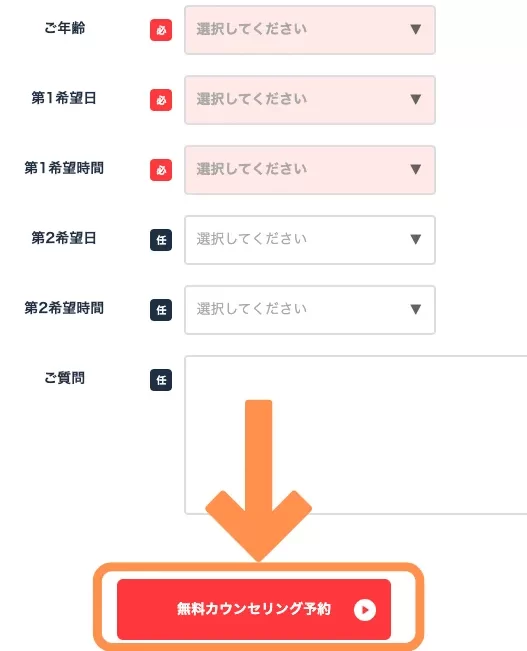Click the triangle arrow in 第2希望時間 select
Screen dimensions: 527x651
coord(416,309)
